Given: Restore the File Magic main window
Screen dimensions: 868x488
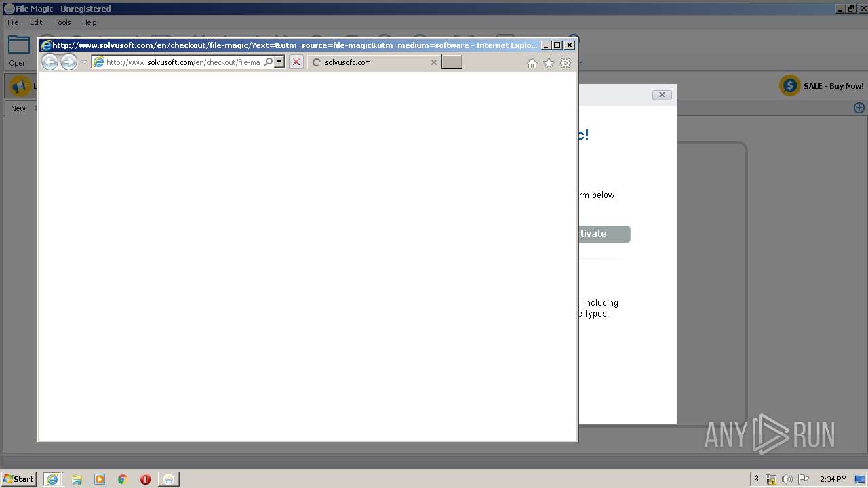Looking at the screenshot, I should (851, 9).
